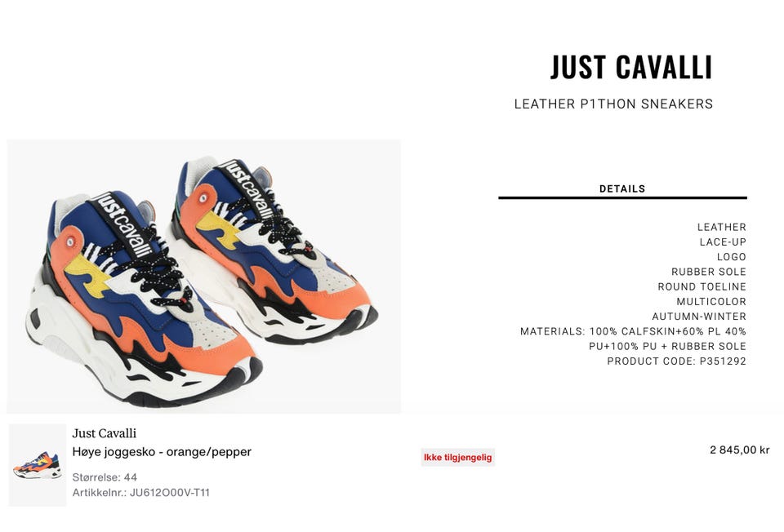Viewport: 784px width, 532px height.
Task: Click the ROUND TOELINE detail entry
Action: coord(702,286)
